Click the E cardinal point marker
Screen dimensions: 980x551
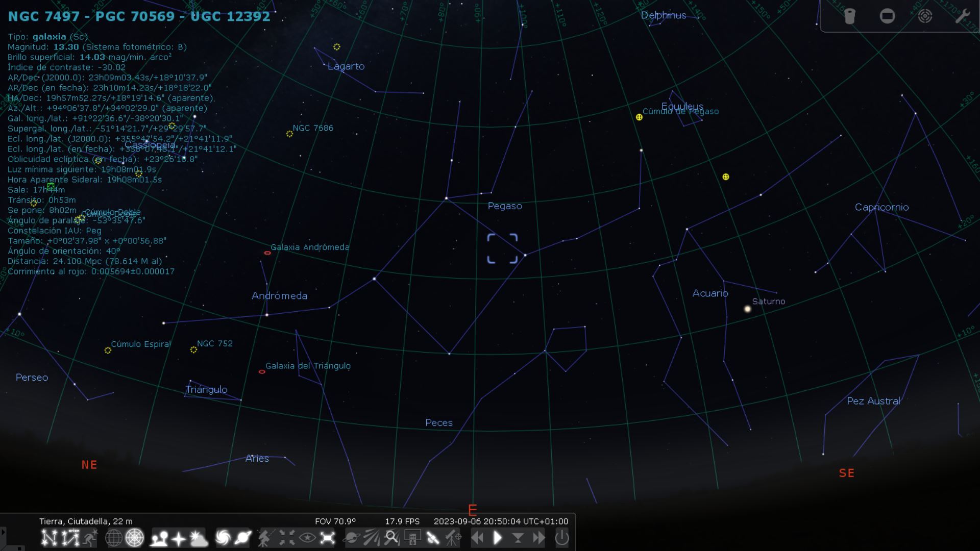coord(473,510)
